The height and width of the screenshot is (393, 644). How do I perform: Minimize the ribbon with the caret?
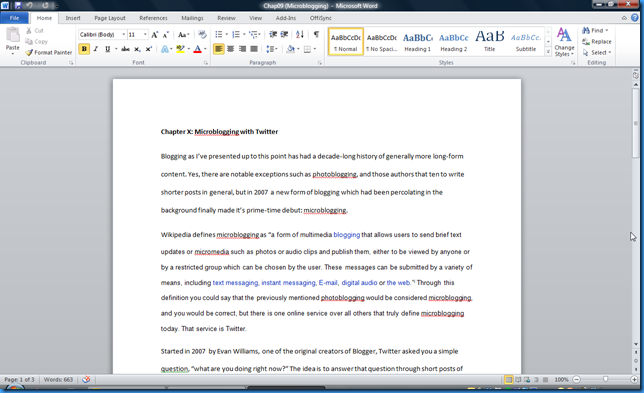[x=624, y=18]
